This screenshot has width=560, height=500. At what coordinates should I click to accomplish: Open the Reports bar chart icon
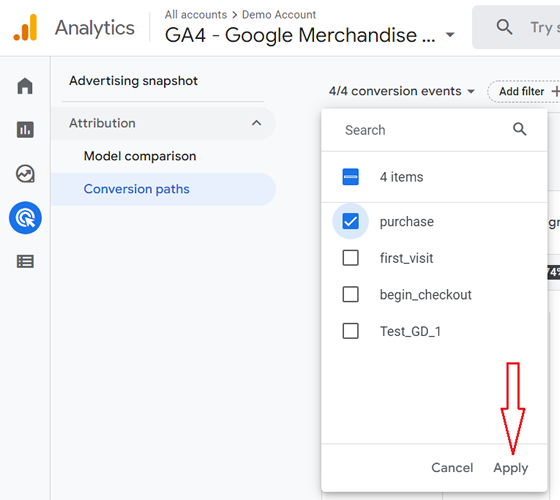(x=25, y=130)
